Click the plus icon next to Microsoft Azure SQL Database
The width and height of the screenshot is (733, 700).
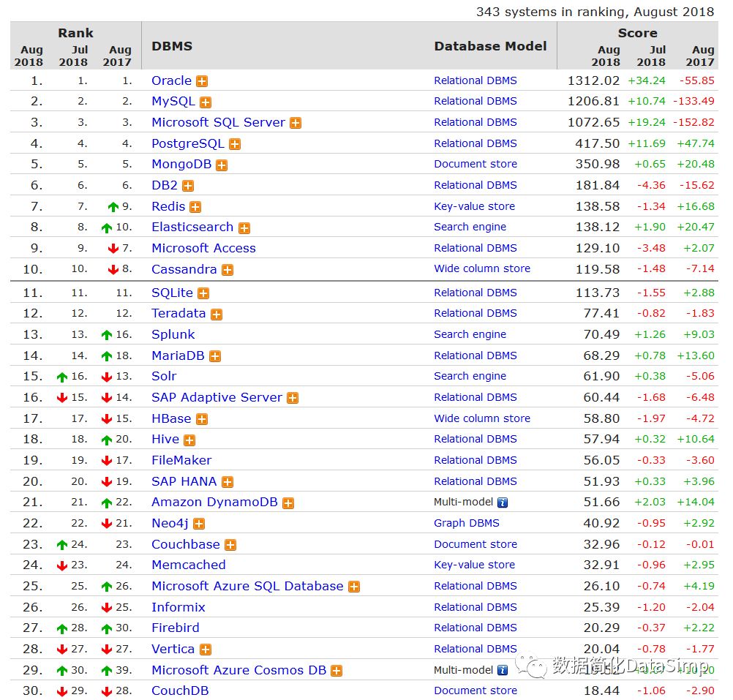tap(354, 587)
